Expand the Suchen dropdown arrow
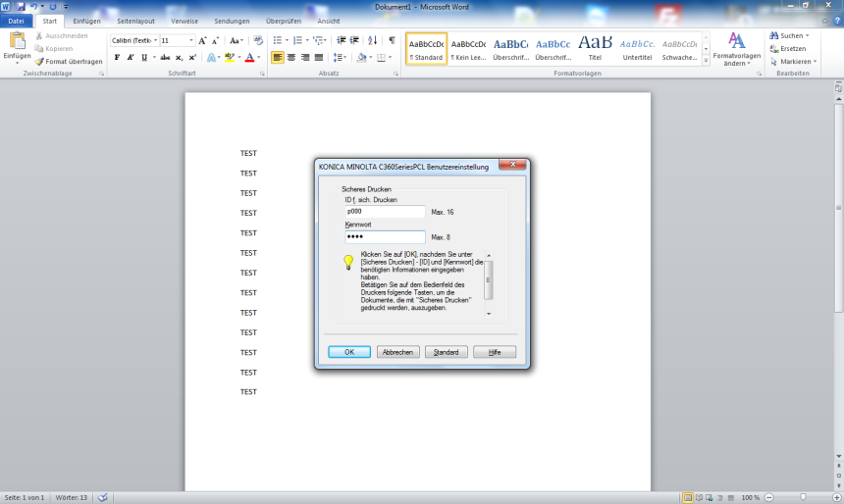 (808, 35)
